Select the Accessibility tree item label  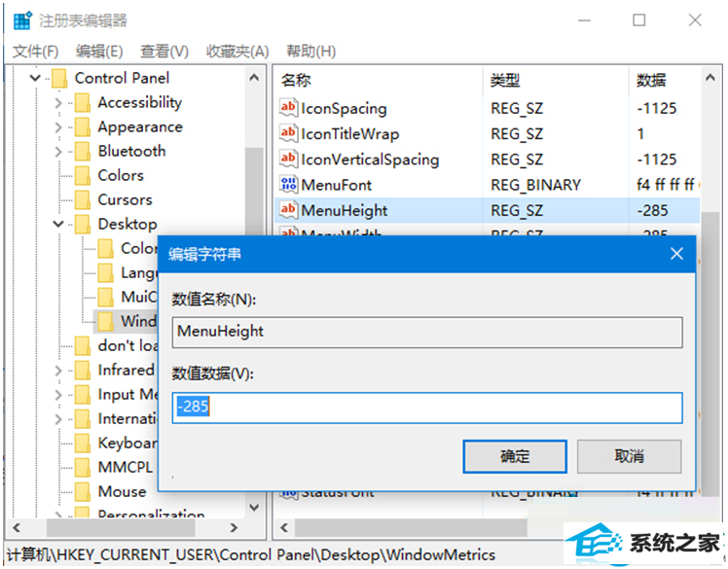(140, 102)
